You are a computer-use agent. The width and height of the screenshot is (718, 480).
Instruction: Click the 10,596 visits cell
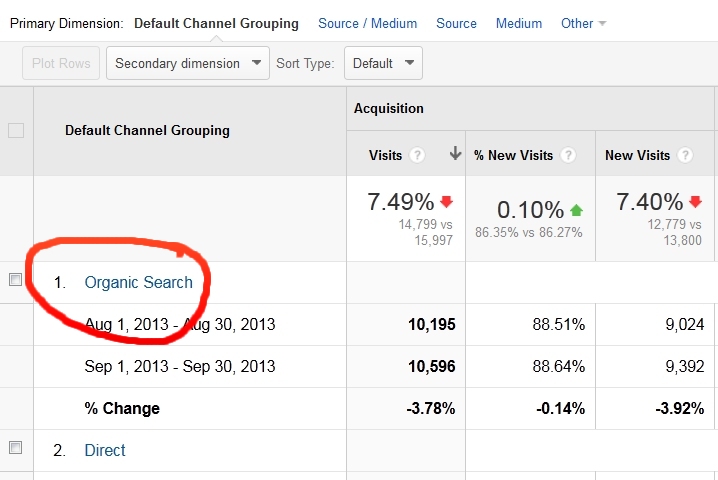coord(432,366)
